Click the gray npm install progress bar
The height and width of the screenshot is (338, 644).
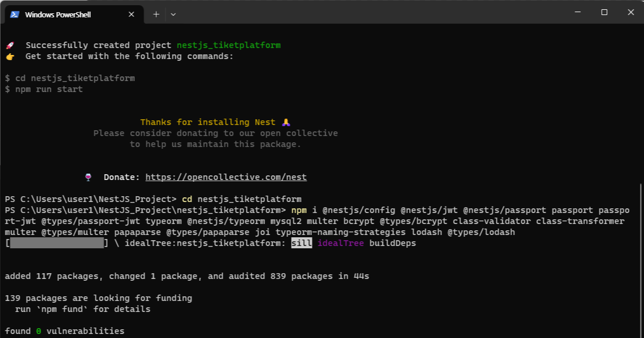(57, 243)
